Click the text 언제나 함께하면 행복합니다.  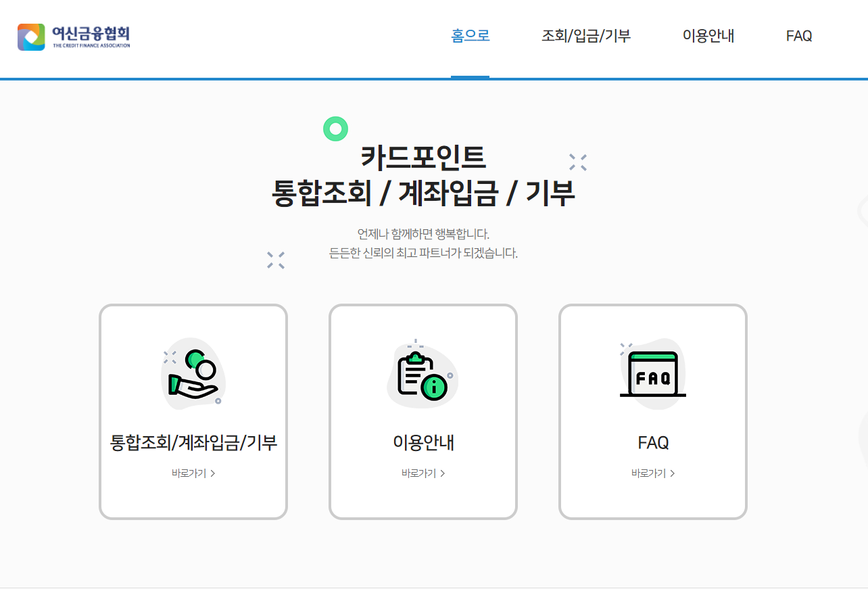coord(423,234)
